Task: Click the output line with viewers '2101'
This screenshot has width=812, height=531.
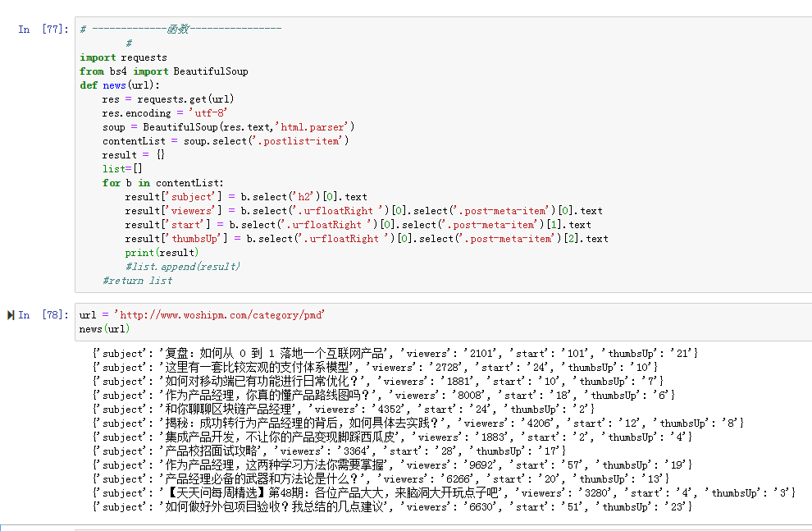Action: [395, 353]
